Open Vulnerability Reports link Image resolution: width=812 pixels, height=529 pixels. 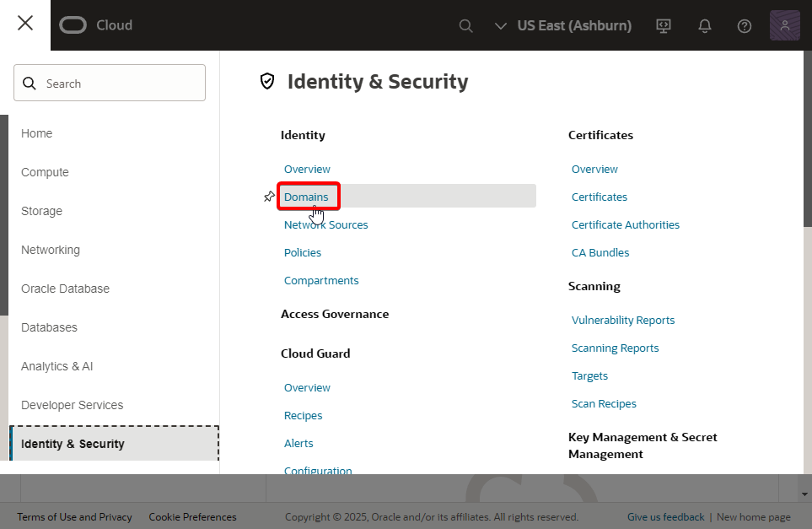623,321
